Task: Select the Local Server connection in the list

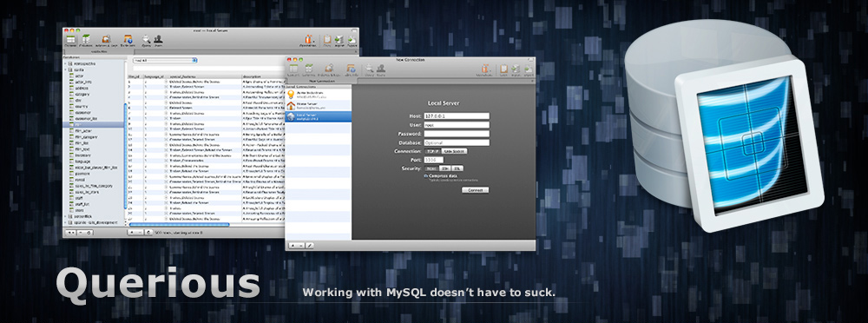Action: pos(319,116)
